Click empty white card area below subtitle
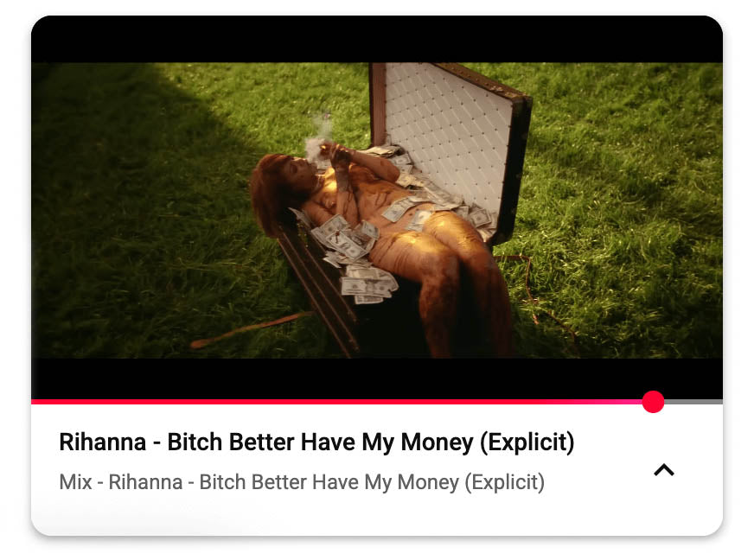 coord(377,514)
